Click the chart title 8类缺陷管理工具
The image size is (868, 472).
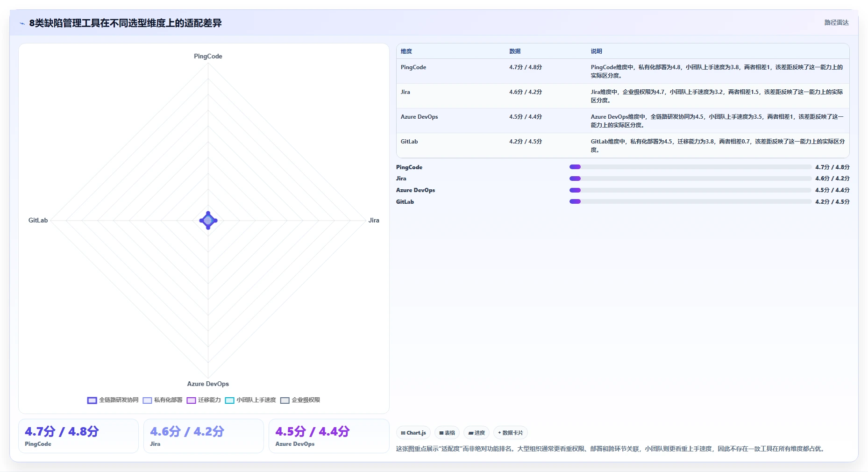coord(125,23)
